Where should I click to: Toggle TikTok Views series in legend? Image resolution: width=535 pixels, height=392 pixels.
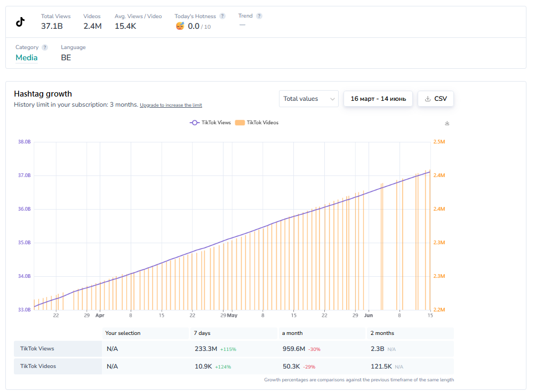(210, 123)
